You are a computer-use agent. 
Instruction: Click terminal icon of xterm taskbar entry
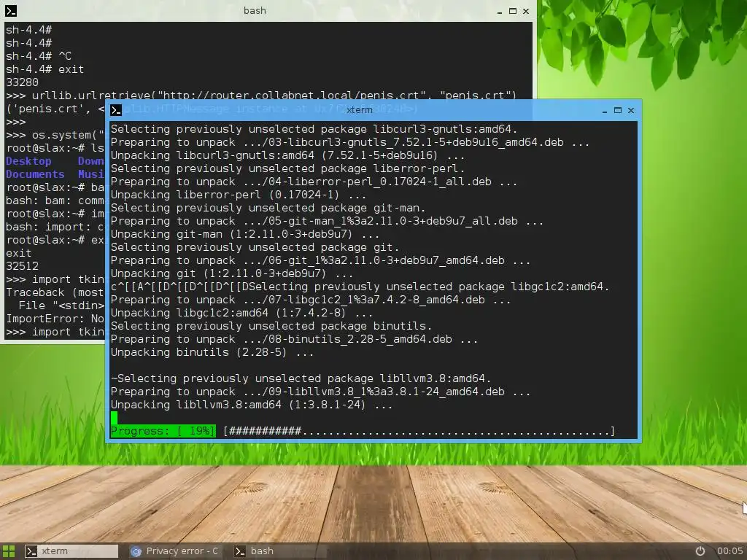(x=31, y=551)
